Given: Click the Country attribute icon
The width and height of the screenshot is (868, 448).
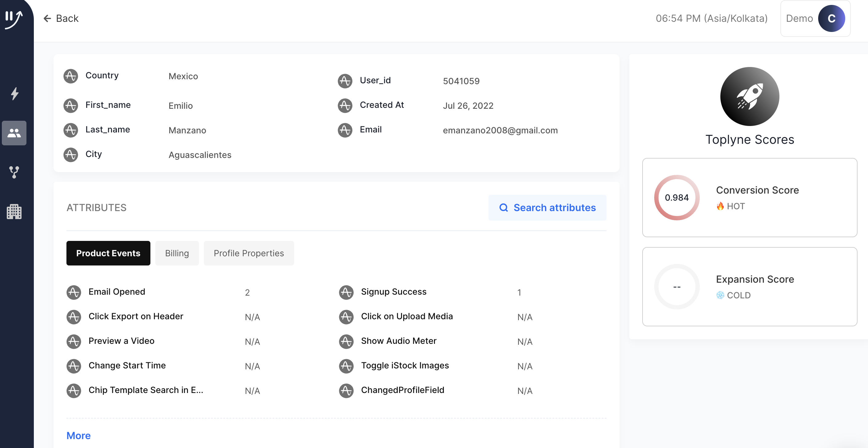Looking at the screenshot, I should pos(71,76).
